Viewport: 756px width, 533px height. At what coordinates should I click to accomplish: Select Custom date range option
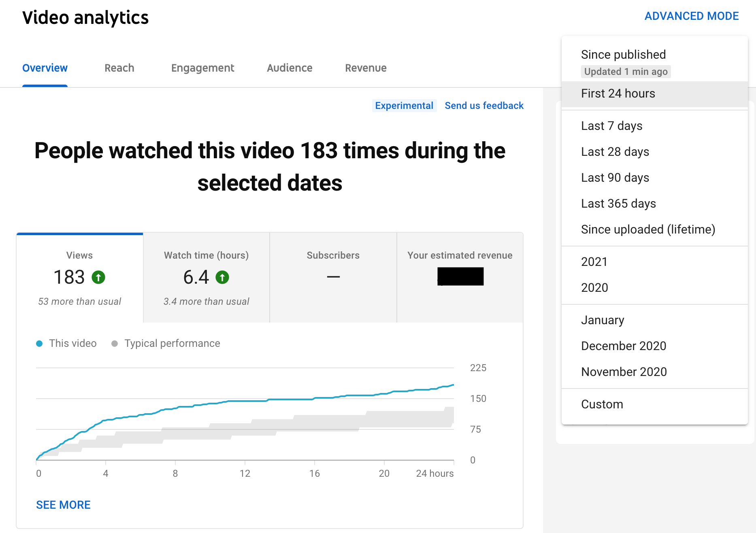pos(602,404)
